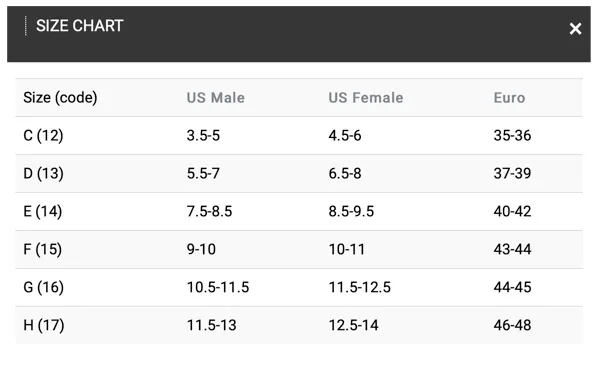599x380 pixels.
Task: Select the H (17) size row label
Action: [44, 325]
